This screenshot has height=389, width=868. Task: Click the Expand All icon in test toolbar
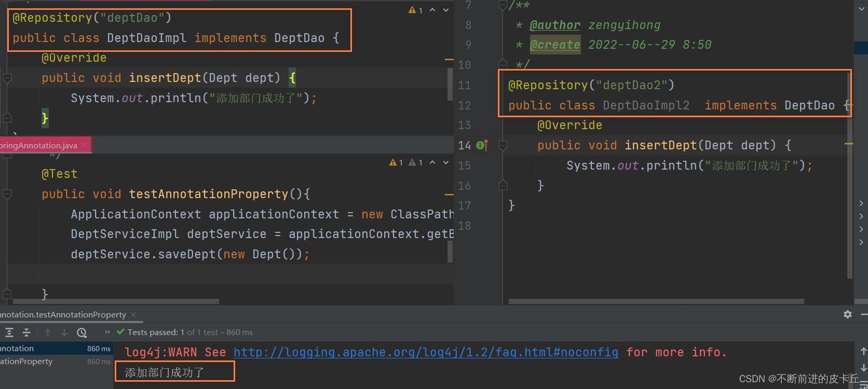click(9, 332)
